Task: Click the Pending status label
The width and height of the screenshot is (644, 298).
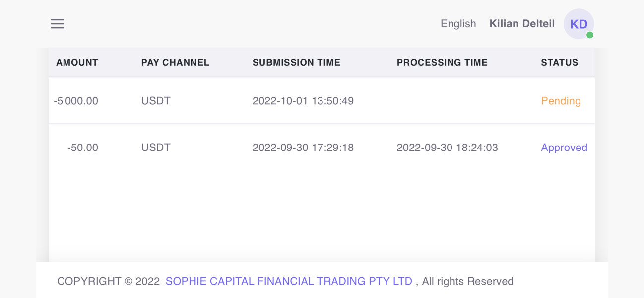Action: point(561,101)
